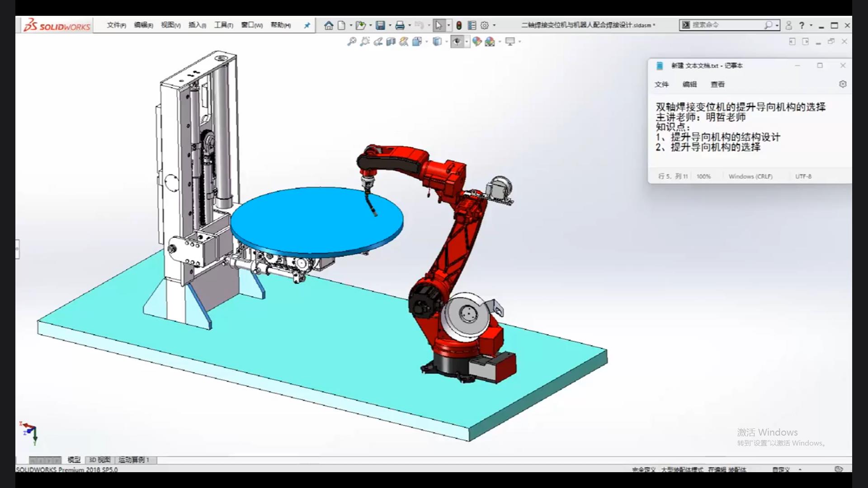Click Notepad 100% zoom status
The width and height of the screenshot is (868, 488).
coord(703,177)
